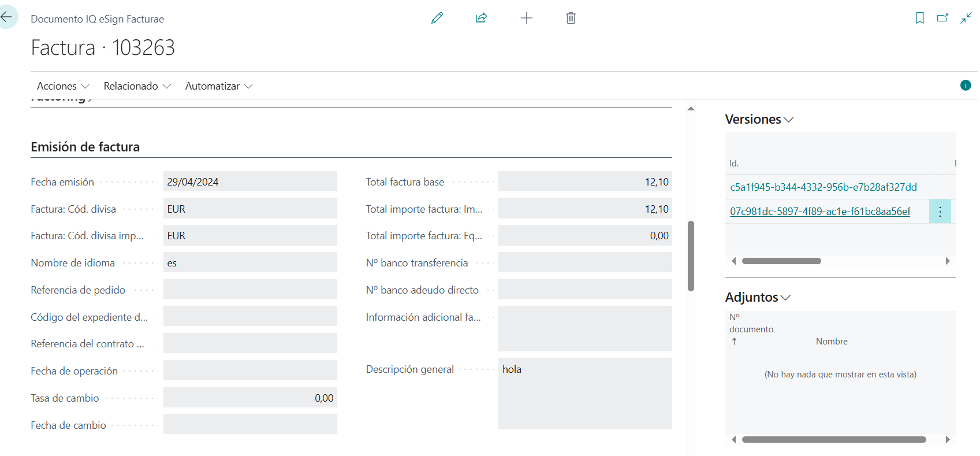Open version link 07c981dc-5897-4f89-ac1e-f61bc8aa56ef
Screen dimensions: 980x456
pyautogui.click(x=819, y=212)
